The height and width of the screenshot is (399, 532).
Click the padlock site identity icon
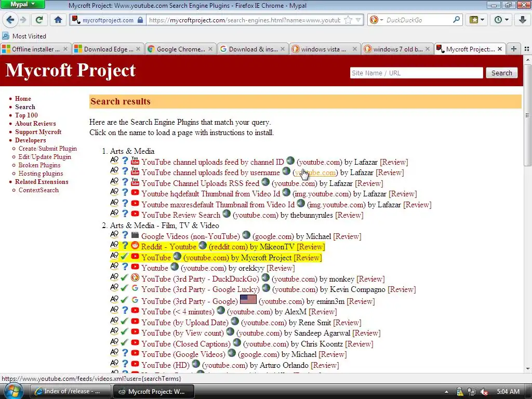point(140,20)
